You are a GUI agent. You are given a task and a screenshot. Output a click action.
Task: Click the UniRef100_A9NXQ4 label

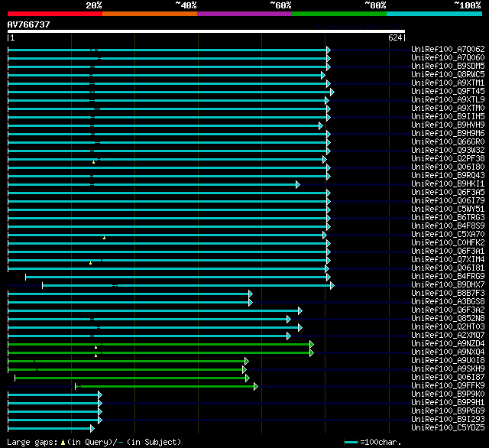[448, 352]
